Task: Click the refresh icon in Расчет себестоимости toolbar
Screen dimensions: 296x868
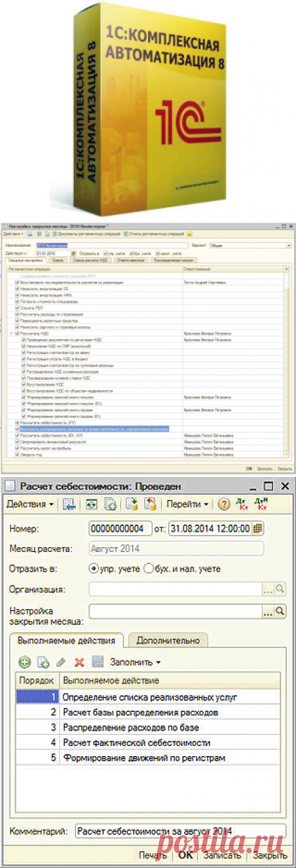Action: point(91,504)
